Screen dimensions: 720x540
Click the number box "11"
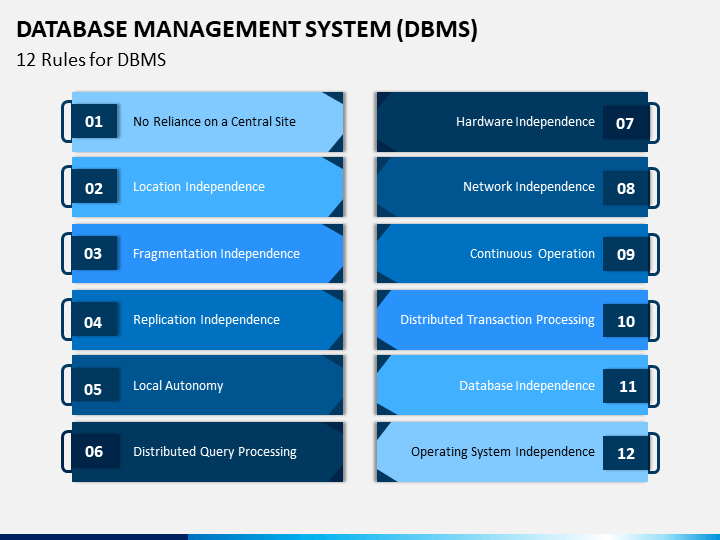[x=625, y=386]
